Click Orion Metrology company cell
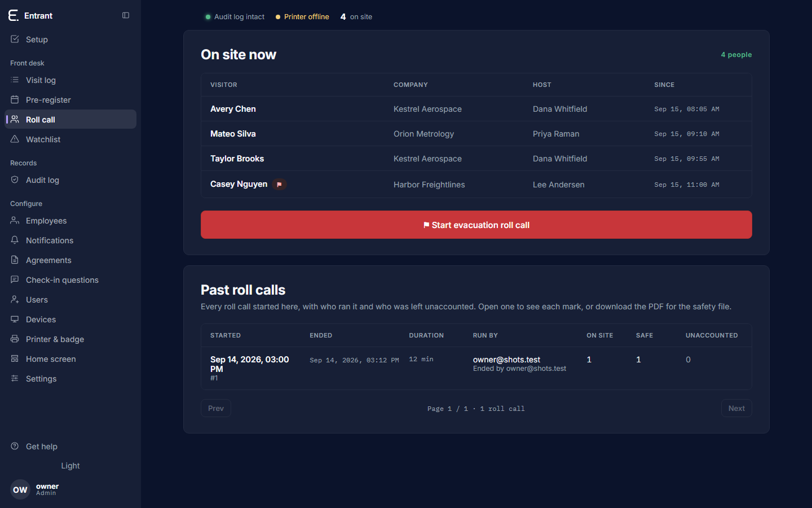The image size is (812, 508). (423, 134)
